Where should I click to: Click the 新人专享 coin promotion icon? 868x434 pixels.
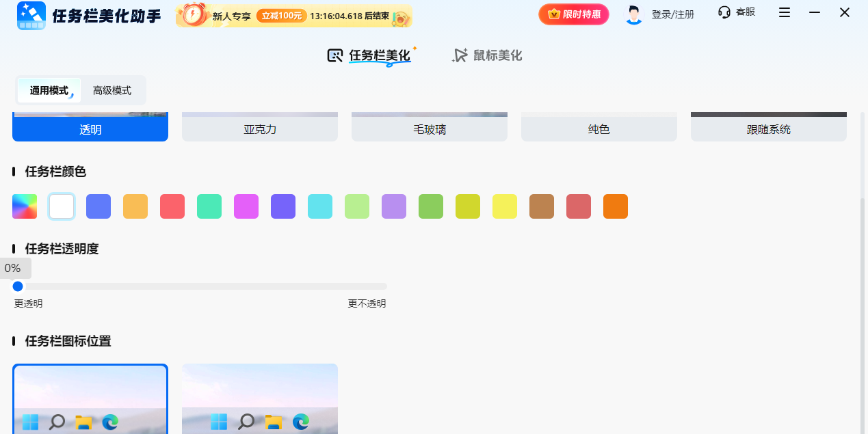[x=194, y=15]
